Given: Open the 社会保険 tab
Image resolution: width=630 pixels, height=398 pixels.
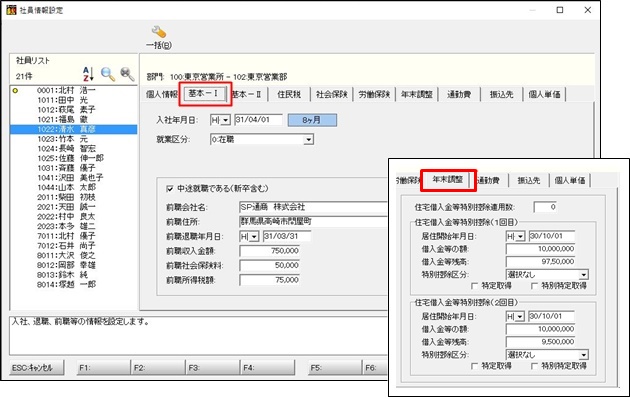Looking at the screenshot, I should (331, 94).
